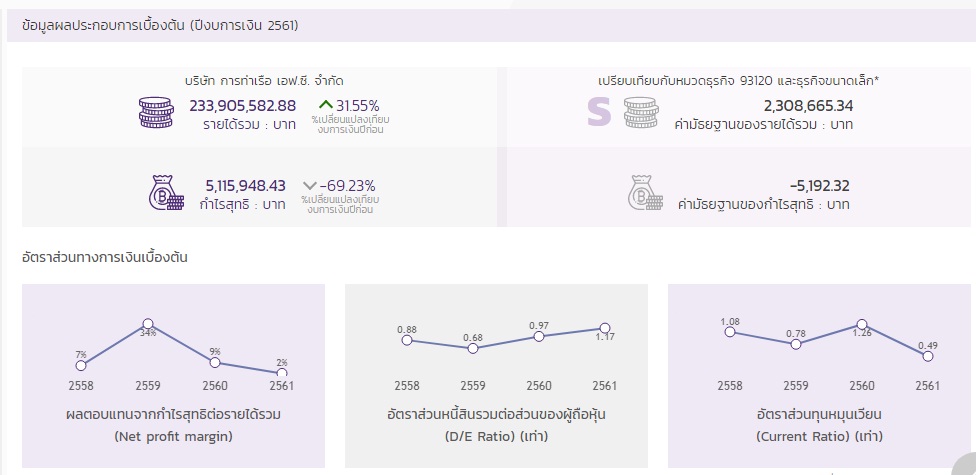Click gray down arrow beside -69.23%
Viewport: 976px width, 475px height.
[x=309, y=186]
